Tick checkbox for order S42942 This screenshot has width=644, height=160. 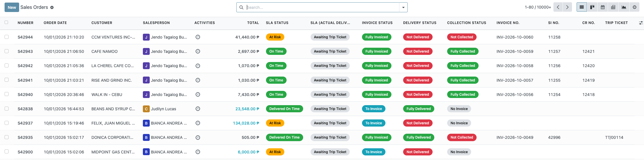click(x=7, y=65)
